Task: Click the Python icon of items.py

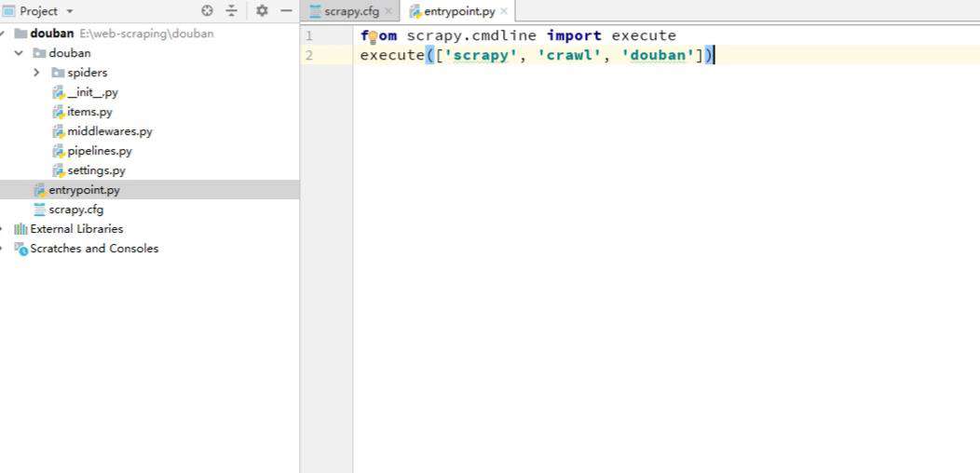Action: (59, 113)
